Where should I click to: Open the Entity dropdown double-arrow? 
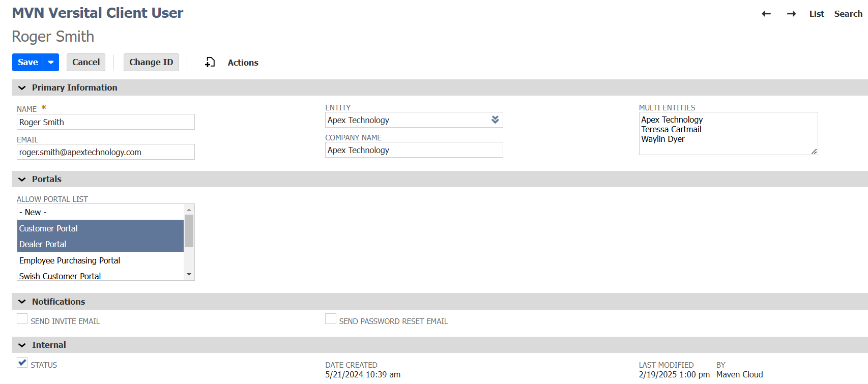point(495,120)
